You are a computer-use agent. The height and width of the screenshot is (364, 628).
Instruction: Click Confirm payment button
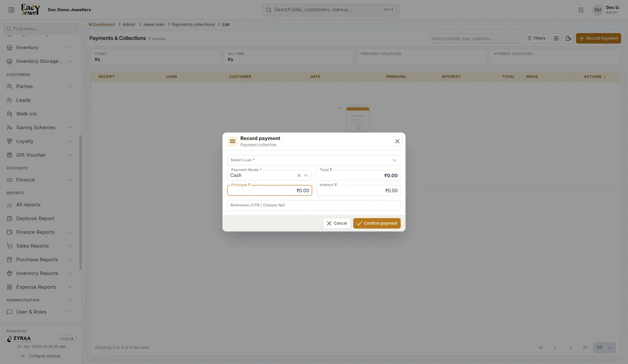[x=377, y=223]
